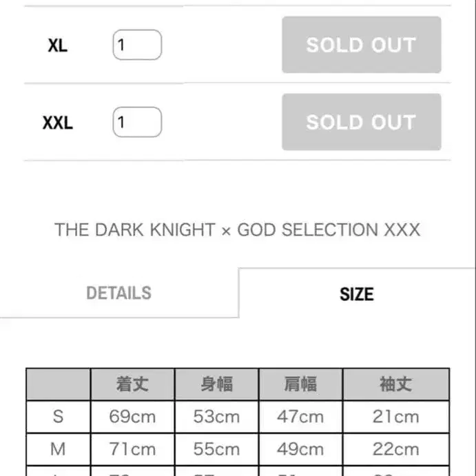Click the 22cm sleeve length cell
476x476 pixels.
(x=396, y=449)
